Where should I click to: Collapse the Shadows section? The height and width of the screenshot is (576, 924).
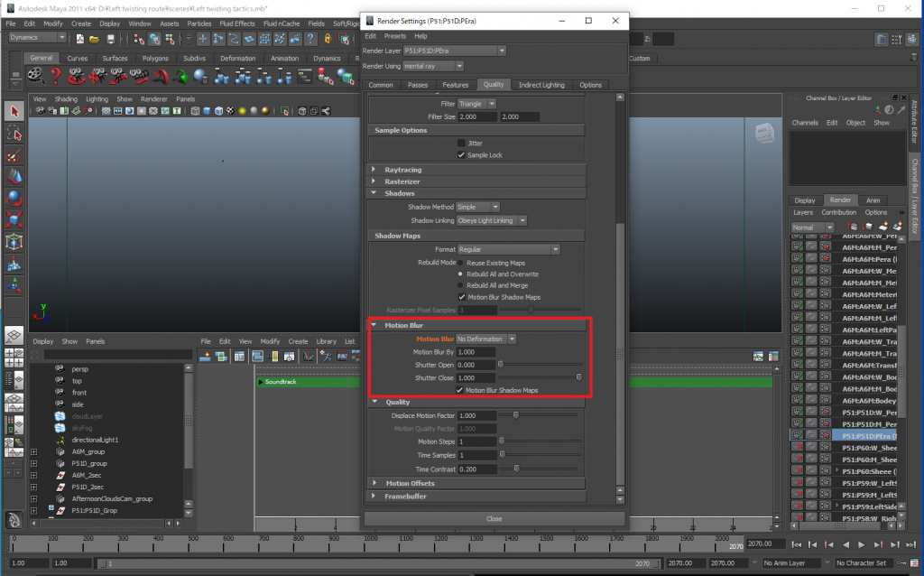(x=374, y=193)
